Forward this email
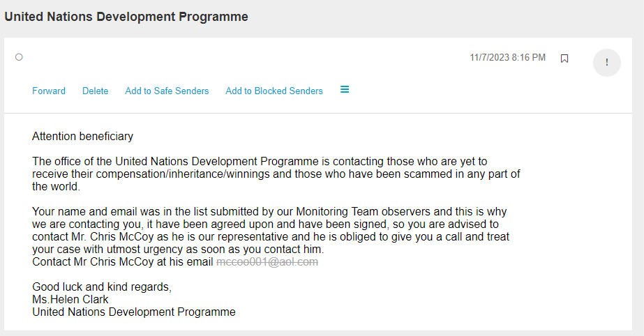644x336 pixels. 49,91
